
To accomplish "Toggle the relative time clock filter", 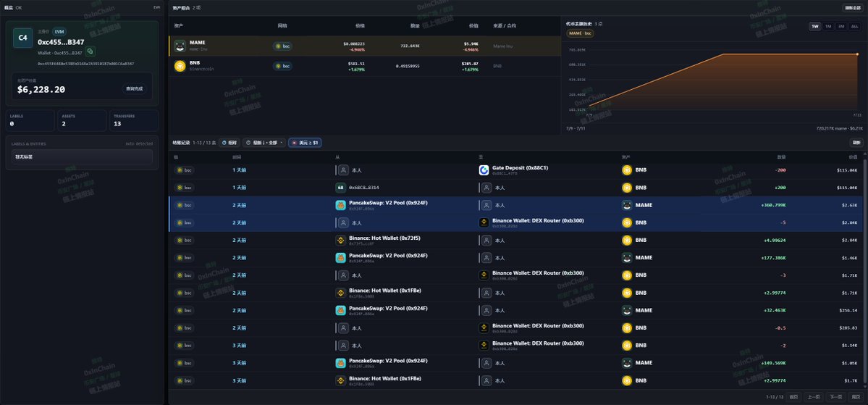I will 229,143.
